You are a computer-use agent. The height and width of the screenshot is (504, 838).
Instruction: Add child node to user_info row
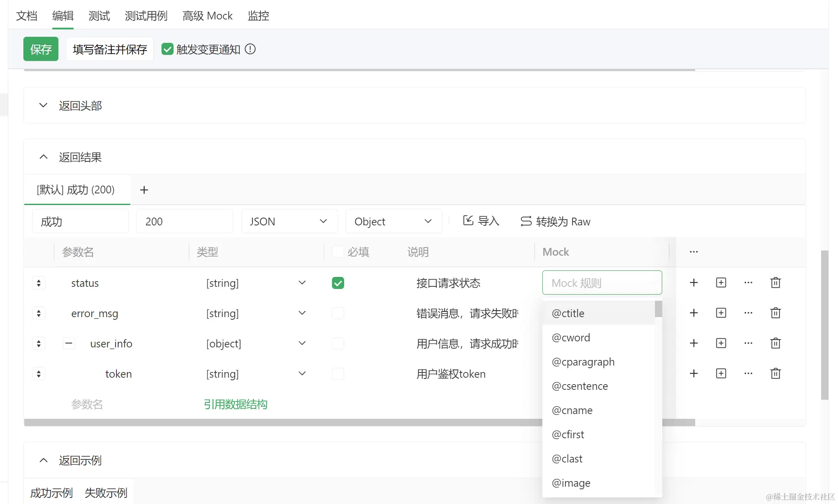point(721,343)
